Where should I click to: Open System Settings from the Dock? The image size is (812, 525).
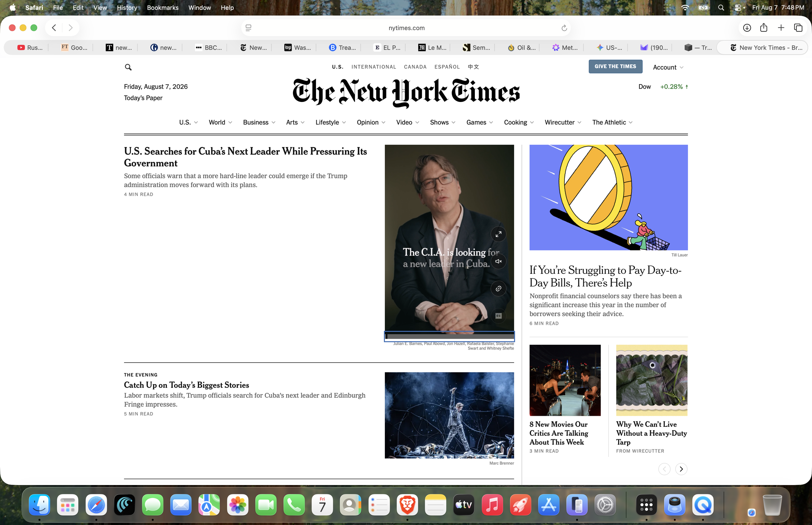[x=605, y=505]
